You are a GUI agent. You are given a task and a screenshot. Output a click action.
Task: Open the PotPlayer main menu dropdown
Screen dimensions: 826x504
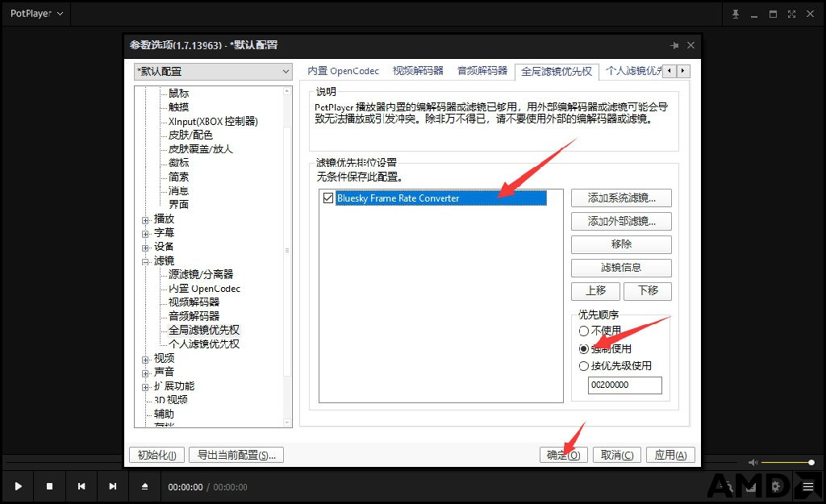[37, 14]
